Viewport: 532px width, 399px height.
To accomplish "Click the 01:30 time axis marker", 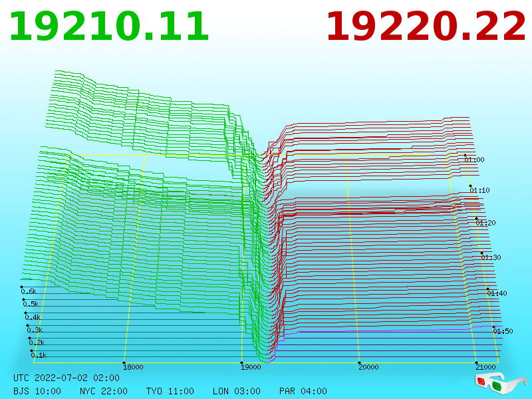I will 491,257.
